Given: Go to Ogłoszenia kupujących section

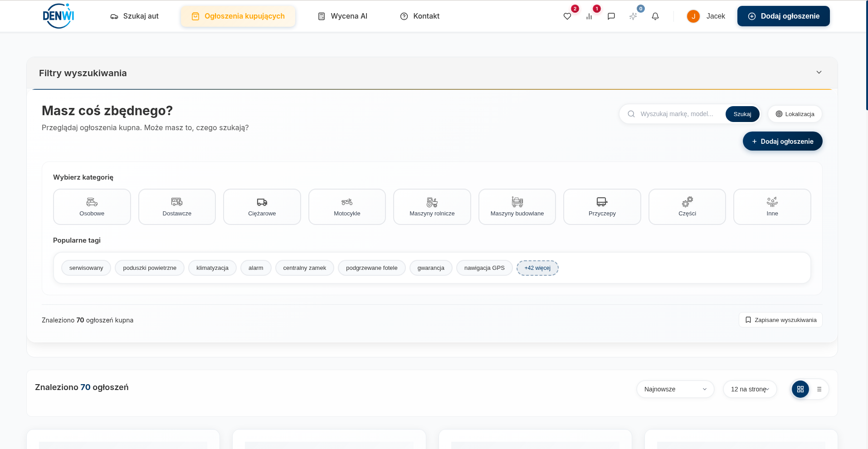Looking at the screenshot, I should 238,16.
